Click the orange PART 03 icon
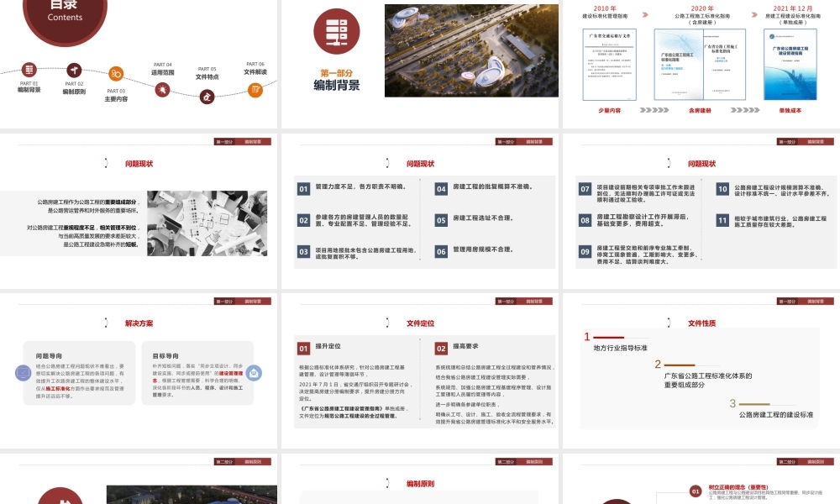 pyautogui.click(x=116, y=73)
